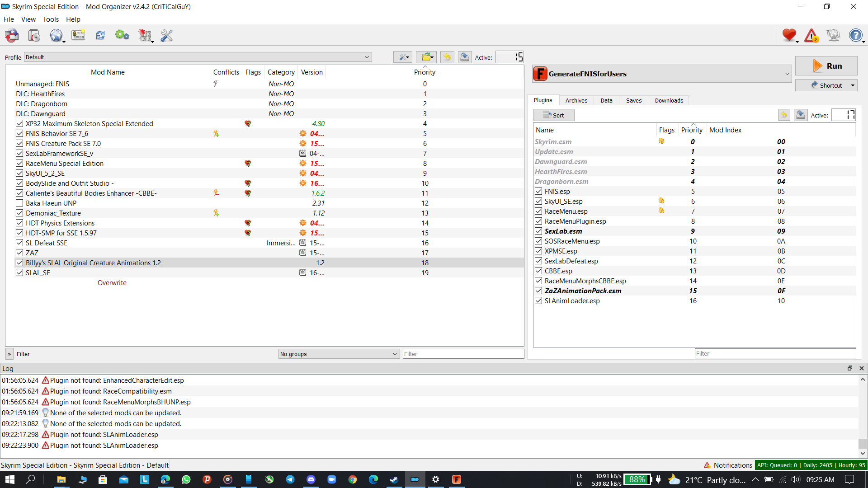The width and height of the screenshot is (868, 488).
Task: Click the Mod Name column header
Action: click(108, 72)
